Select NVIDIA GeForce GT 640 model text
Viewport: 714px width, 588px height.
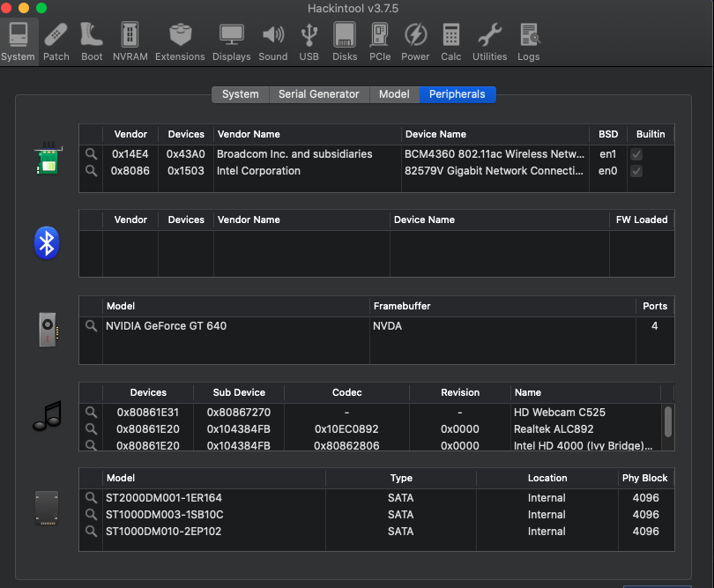167,325
